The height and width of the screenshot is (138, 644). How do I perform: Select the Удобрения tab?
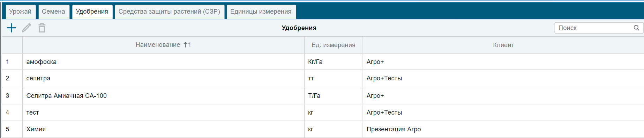pyautogui.click(x=92, y=12)
